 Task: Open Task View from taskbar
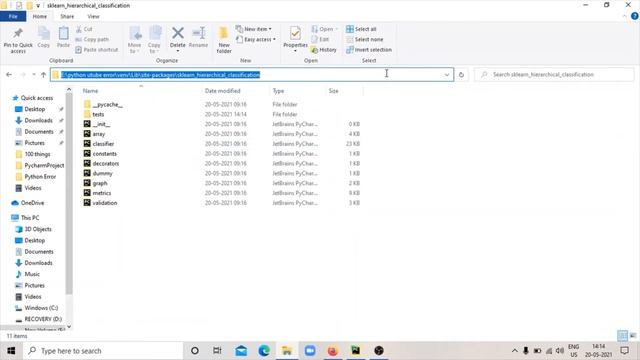pyautogui.click(x=218, y=351)
